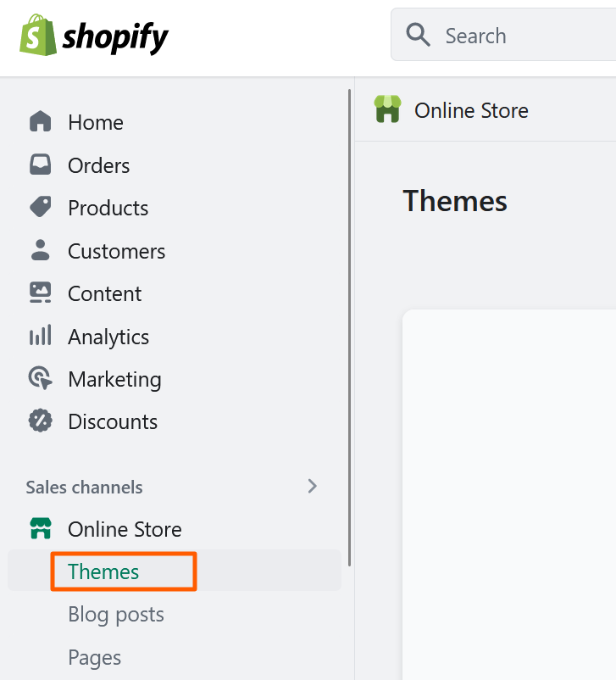This screenshot has height=680, width=616.
Task: Click the Analytics bar chart icon
Action: (x=41, y=335)
